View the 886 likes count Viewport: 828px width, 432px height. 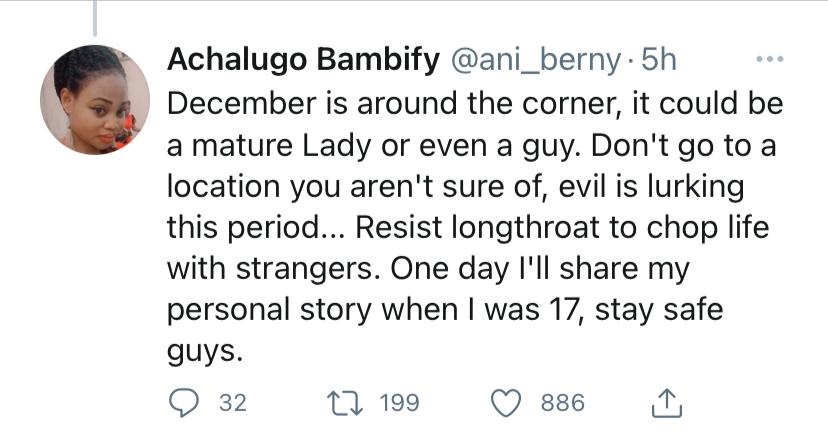[562, 403]
